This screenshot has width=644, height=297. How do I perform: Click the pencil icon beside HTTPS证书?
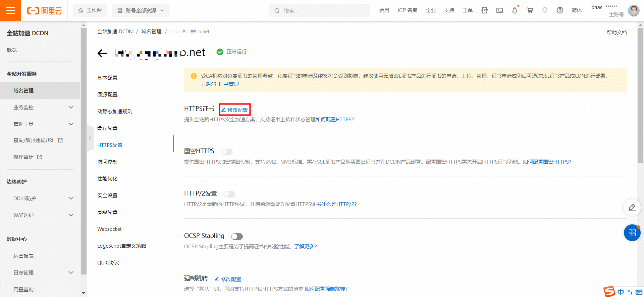point(223,110)
